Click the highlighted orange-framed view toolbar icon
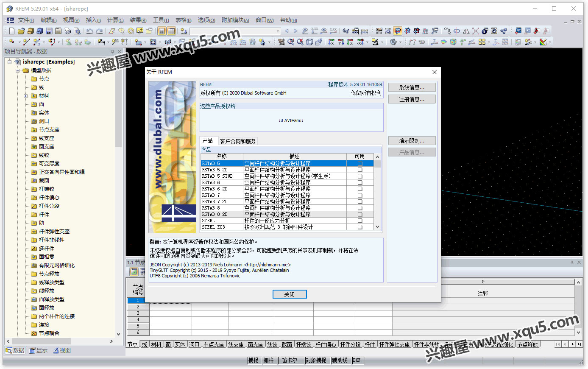The height and width of the screenshot is (369, 588). tap(397, 31)
